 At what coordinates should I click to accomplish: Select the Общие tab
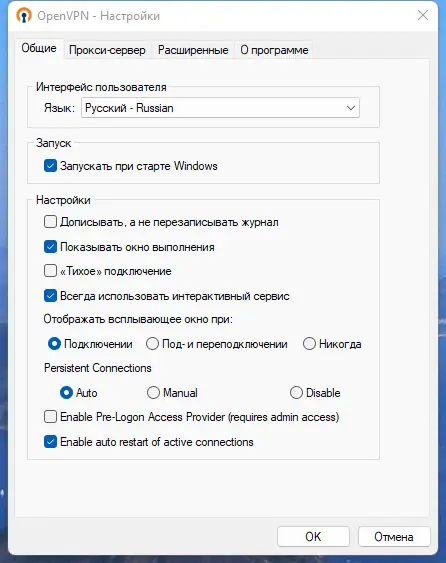(39, 48)
